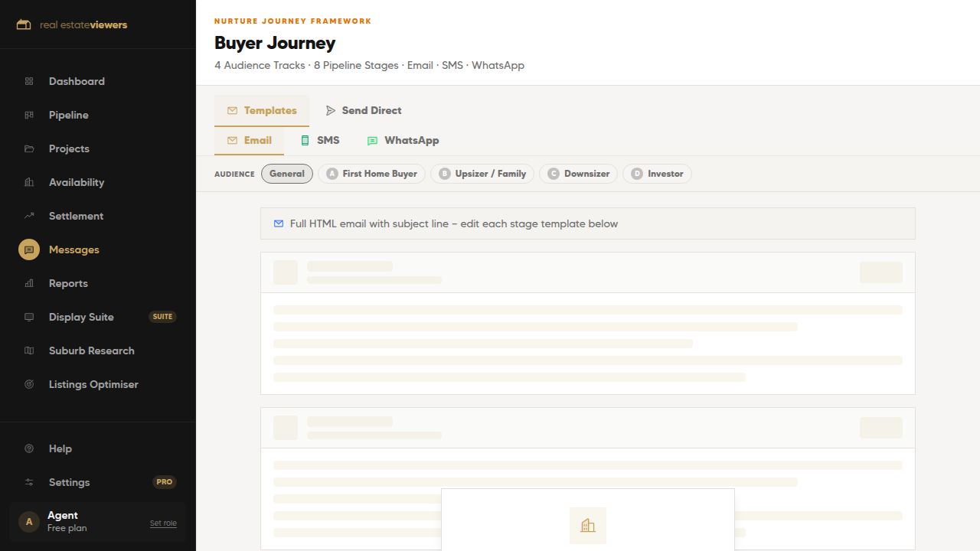Click the A badge on First Home Buyer
Viewport: 980px width, 551px height.
click(332, 174)
